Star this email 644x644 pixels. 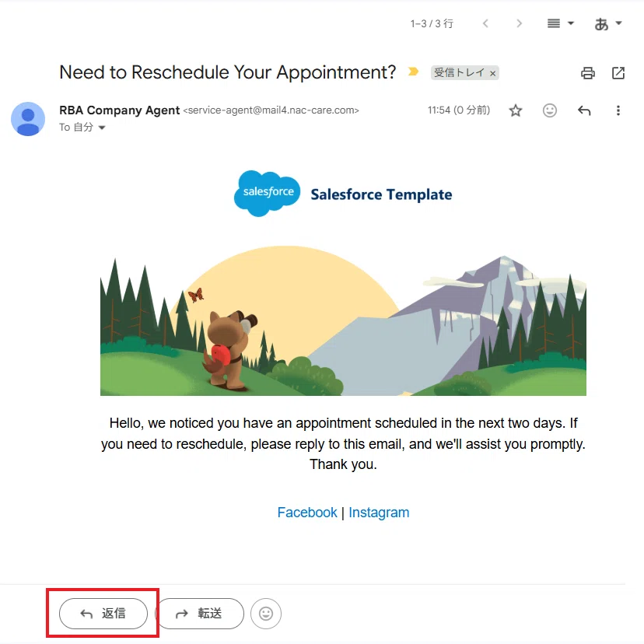(516, 110)
